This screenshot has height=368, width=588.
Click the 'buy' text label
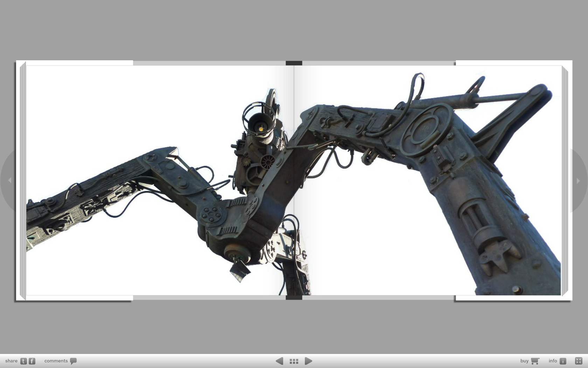524,361
